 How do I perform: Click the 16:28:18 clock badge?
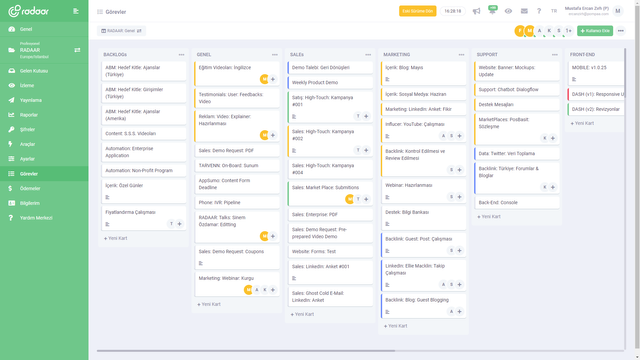(453, 11)
